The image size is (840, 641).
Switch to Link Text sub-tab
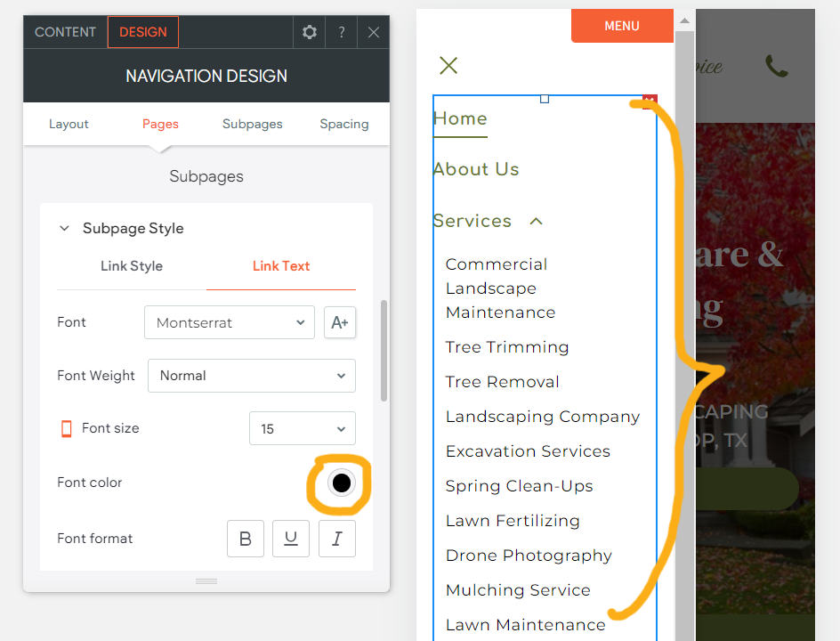[x=281, y=266]
